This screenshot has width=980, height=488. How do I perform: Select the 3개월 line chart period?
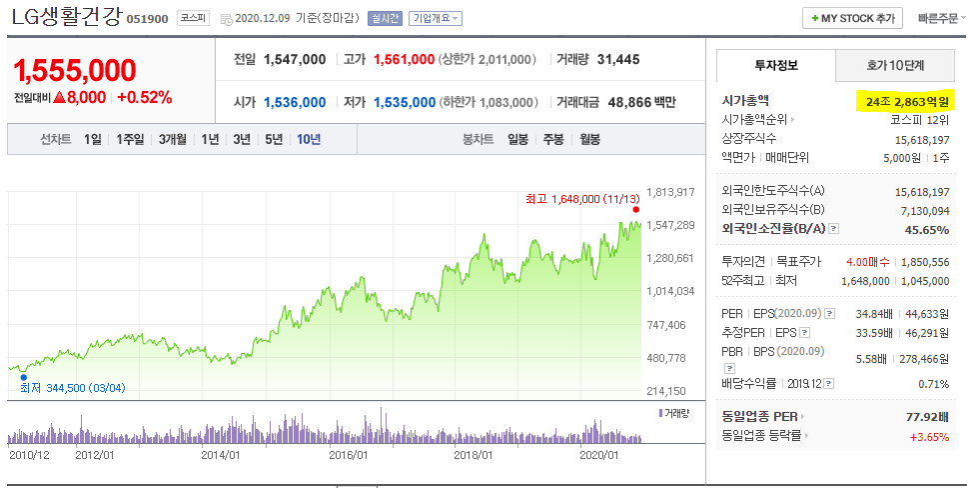coord(173,140)
